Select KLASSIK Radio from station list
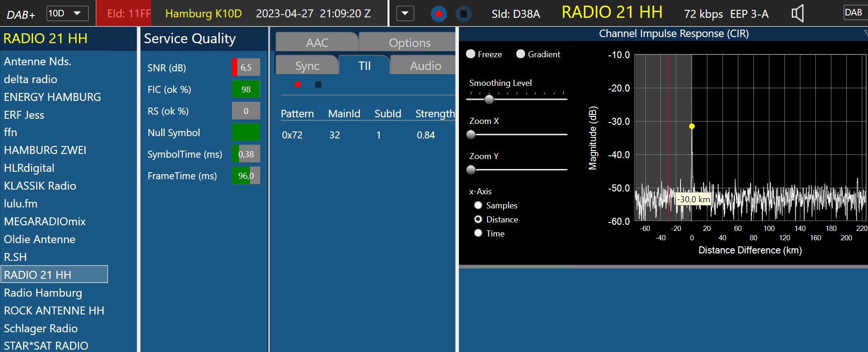The width and height of the screenshot is (868, 352). click(40, 186)
